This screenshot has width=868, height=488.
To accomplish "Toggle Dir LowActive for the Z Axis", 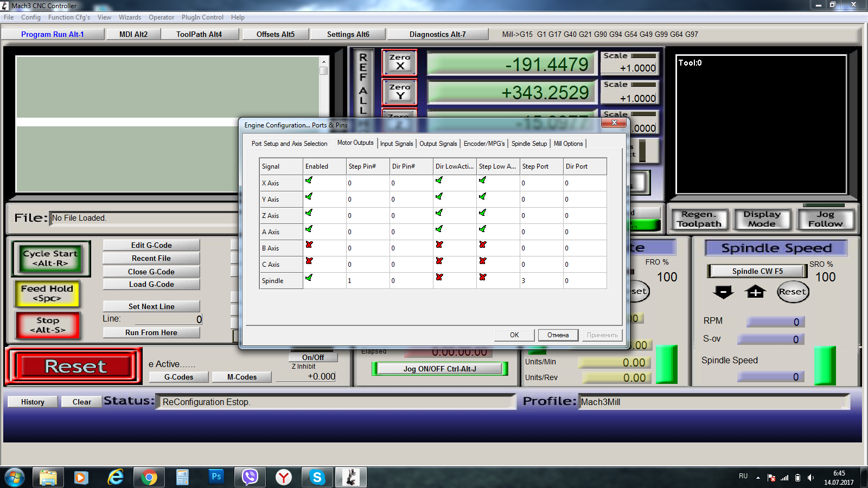I will (x=439, y=213).
